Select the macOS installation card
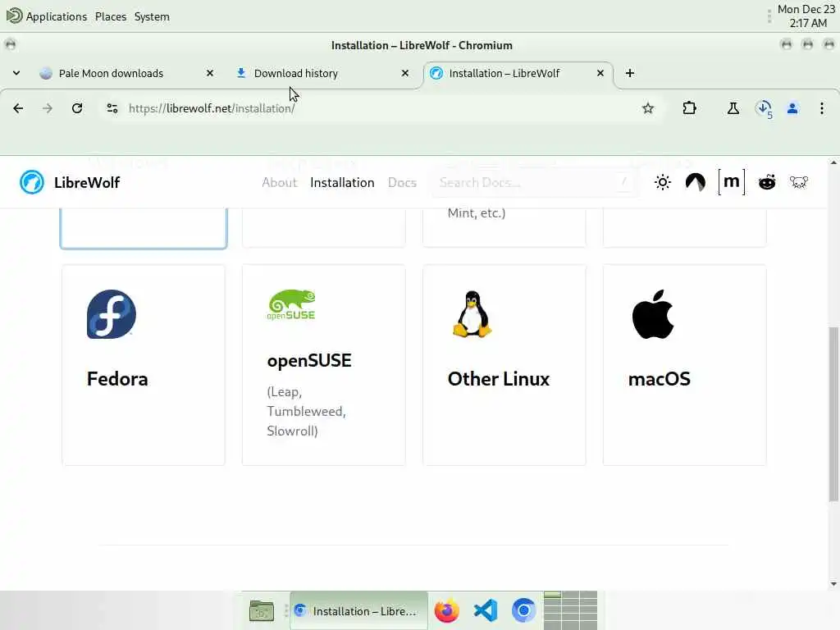840x630 pixels. (685, 365)
